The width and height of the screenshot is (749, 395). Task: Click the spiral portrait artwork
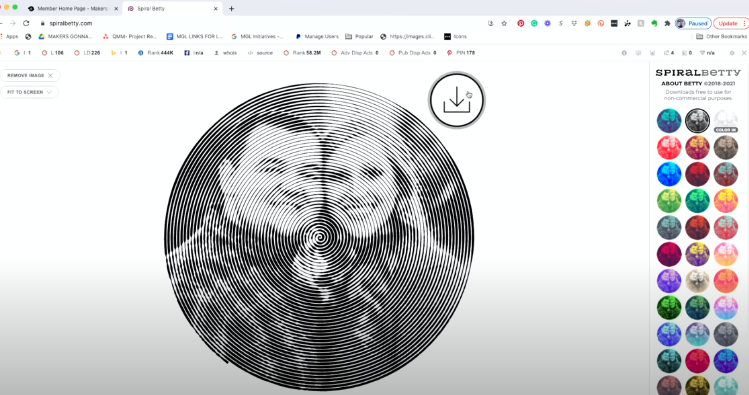319,237
